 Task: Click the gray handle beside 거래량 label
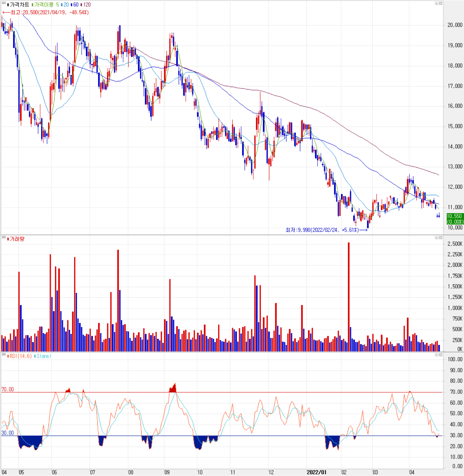(x=4, y=237)
